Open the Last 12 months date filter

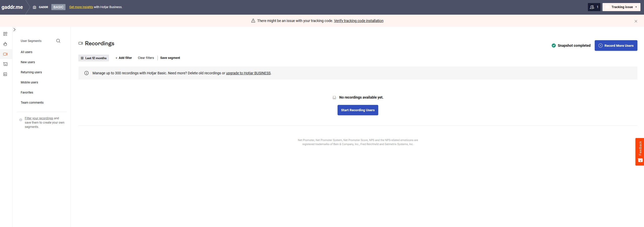[94, 58]
